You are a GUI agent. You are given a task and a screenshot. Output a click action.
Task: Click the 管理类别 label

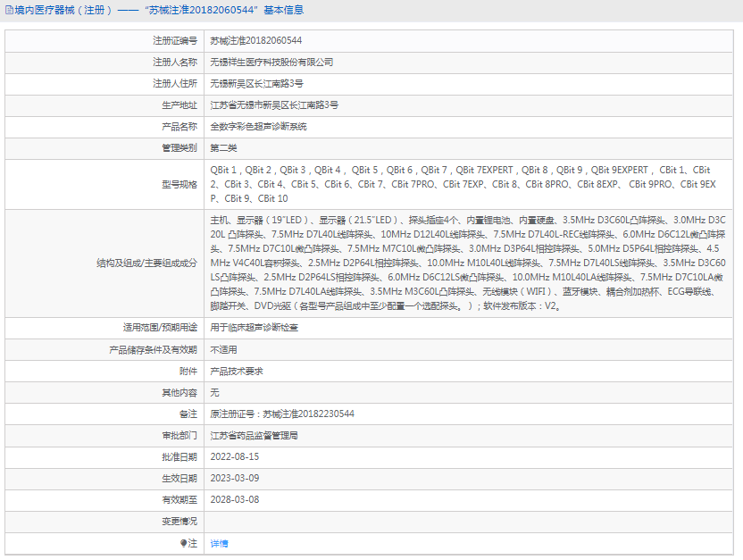(x=179, y=148)
